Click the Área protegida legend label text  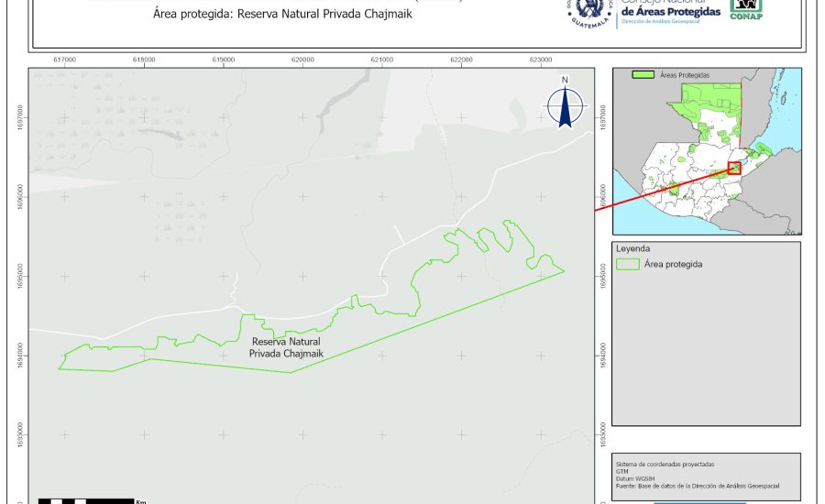click(x=674, y=264)
